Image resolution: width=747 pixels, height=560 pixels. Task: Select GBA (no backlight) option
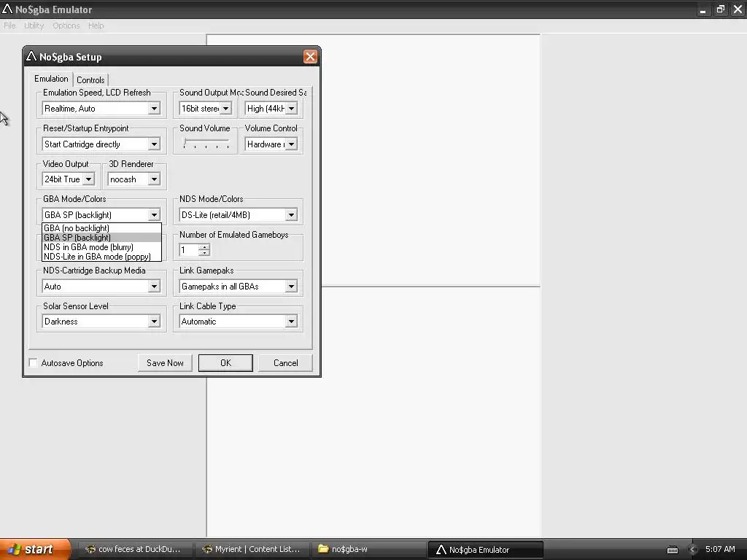[x=101, y=228]
